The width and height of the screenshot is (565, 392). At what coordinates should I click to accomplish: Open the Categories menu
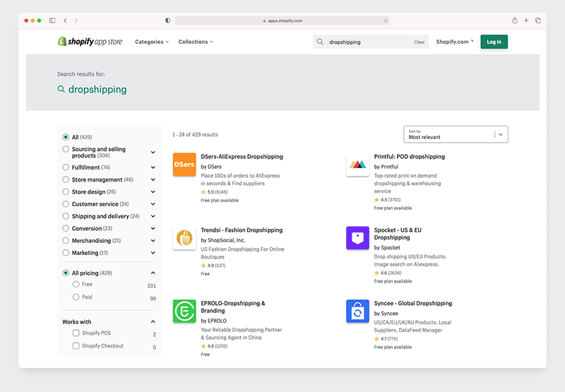(152, 42)
